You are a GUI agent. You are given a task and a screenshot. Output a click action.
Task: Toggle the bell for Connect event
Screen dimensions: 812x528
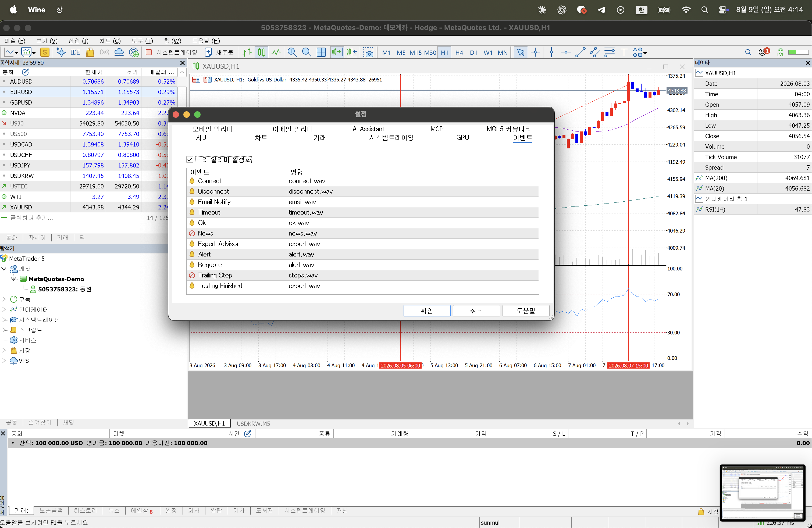pos(192,181)
